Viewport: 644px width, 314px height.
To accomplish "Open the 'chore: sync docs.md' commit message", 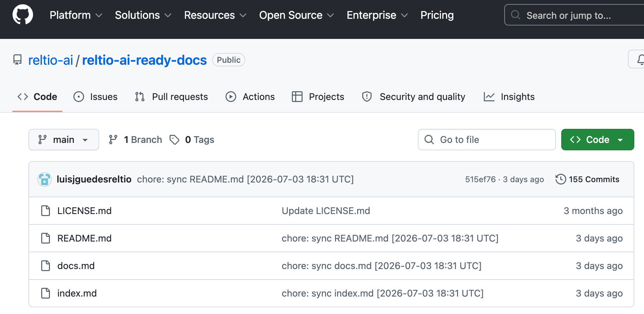I will click(x=382, y=266).
